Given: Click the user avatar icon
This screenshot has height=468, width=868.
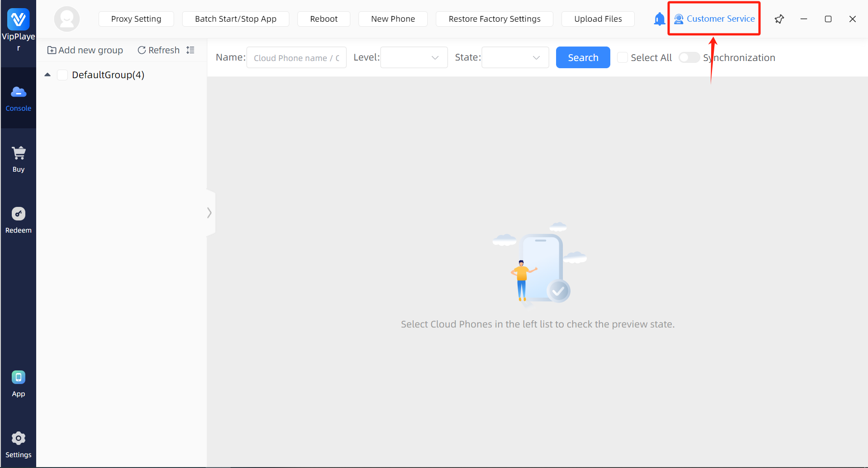Looking at the screenshot, I should click(67, 19).
